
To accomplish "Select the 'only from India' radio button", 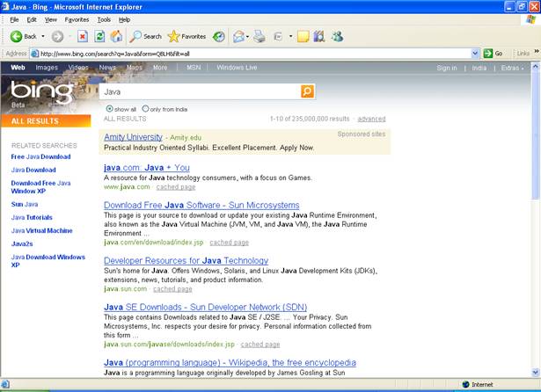I will (x=145, y=109).
